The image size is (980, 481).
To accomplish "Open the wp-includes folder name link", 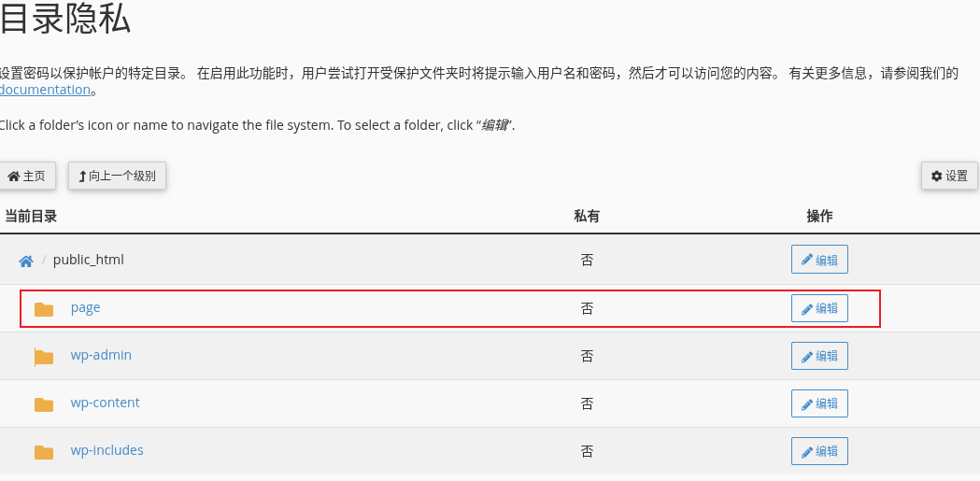I will (107, 450).
